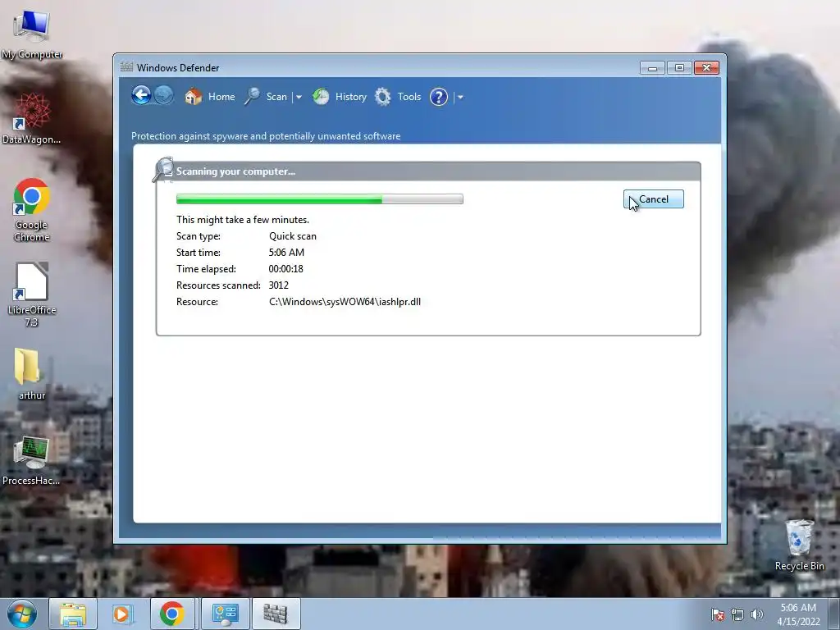Image resolution: width=840 pixels, height=630 pixels.
Task: Open the Windows Start menu orb
Action: 22,614
